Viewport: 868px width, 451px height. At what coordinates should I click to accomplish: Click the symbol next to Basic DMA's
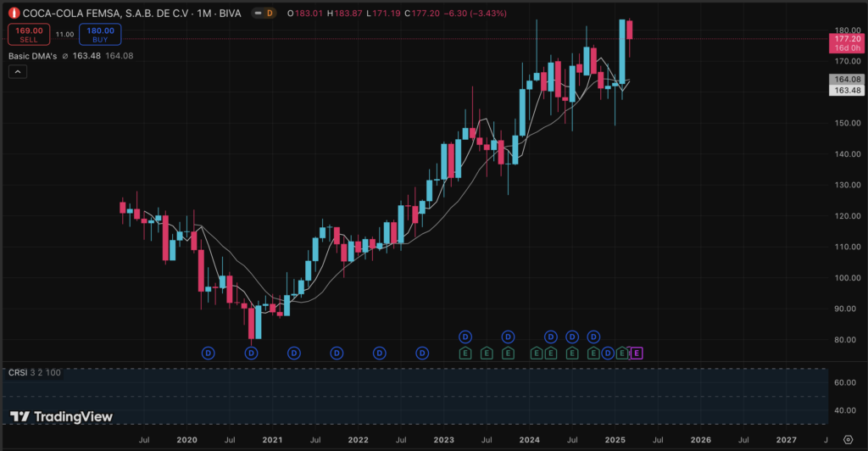(64, 56)
